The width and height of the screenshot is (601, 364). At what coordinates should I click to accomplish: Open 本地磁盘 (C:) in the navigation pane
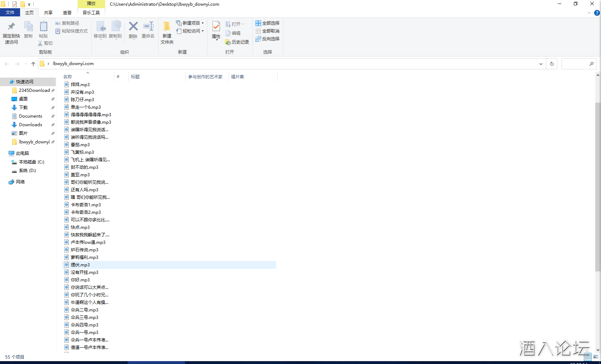pos(31,162)
